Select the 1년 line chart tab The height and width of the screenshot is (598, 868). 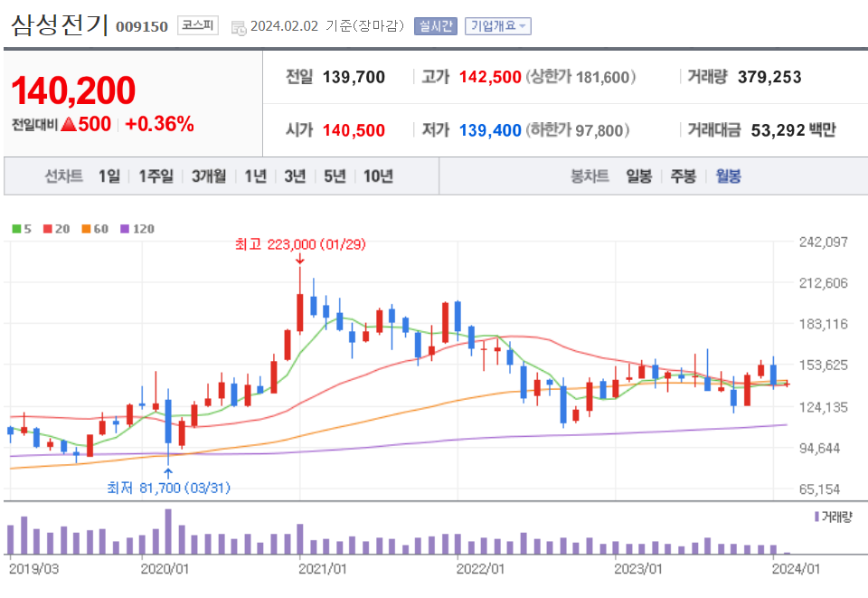pos(255,176)
